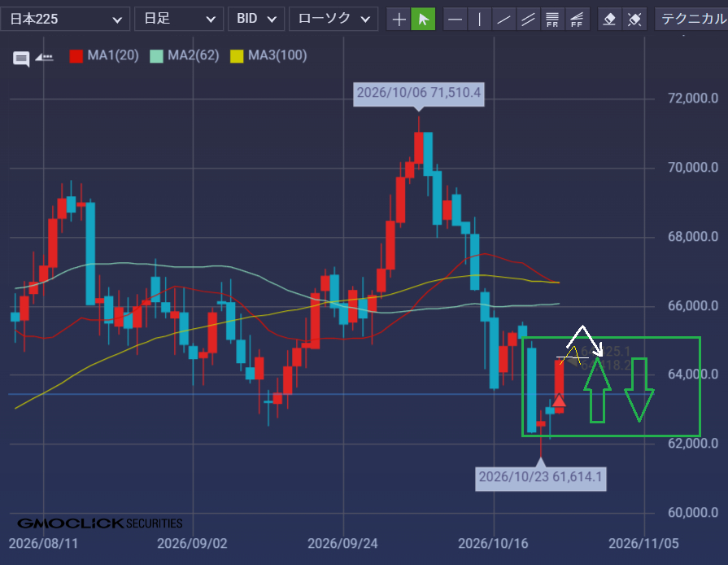The height and width of the screenshot is (565, 728).
Task: Click the 2026/09/02 date axis label
Action: point(192,544)
